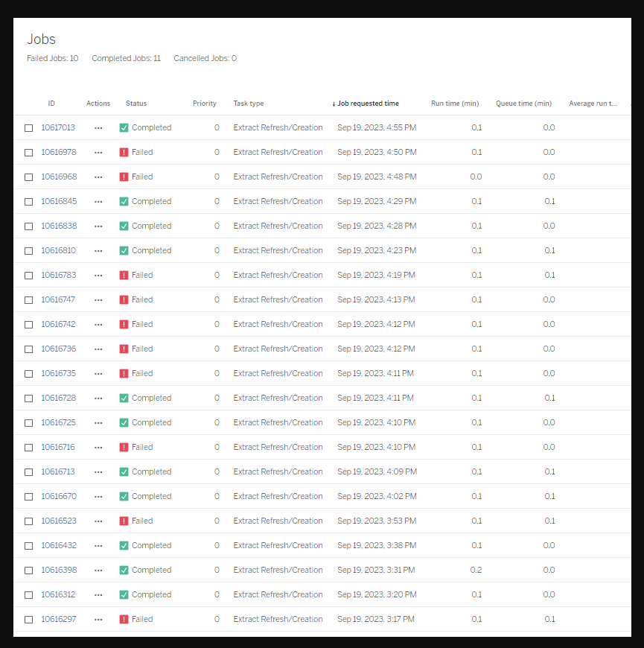Open job link 10616747
This screenshot has height=648, width=644.
(58, 299)
